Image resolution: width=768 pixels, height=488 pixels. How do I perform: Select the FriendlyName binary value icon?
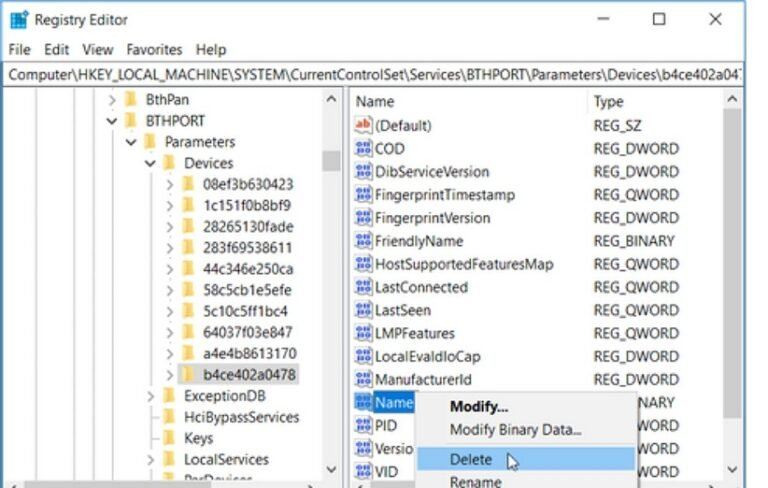tap(363, 241)
